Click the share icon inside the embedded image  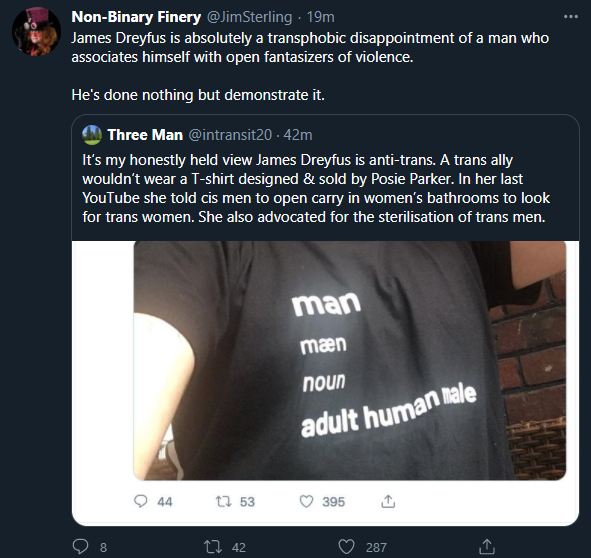tap(388, 501)
